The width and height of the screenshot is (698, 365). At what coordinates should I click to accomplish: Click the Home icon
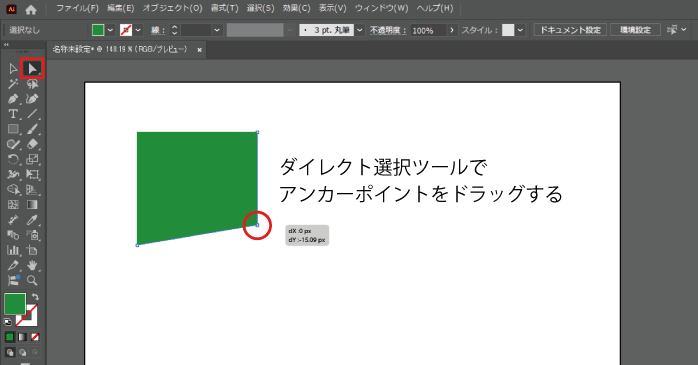pyautogui.click(x=31, y=9)
